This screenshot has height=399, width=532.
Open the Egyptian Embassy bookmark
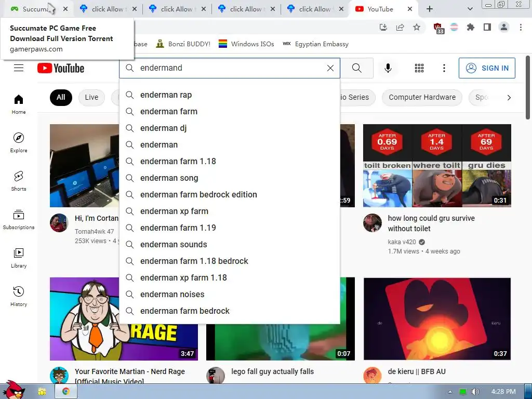tap(315, 44)
